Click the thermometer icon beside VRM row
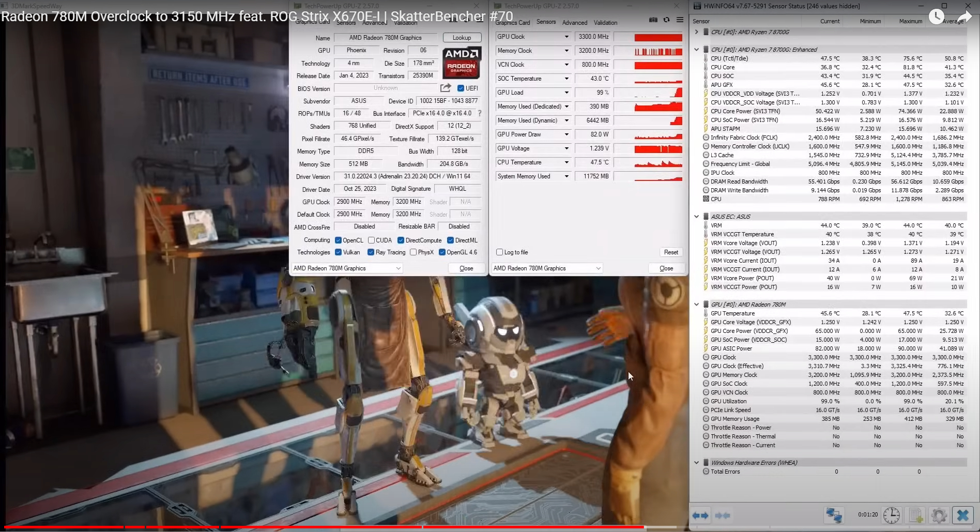Image resolution: width=980 pixels, height=532 pixels. point(706,225)
